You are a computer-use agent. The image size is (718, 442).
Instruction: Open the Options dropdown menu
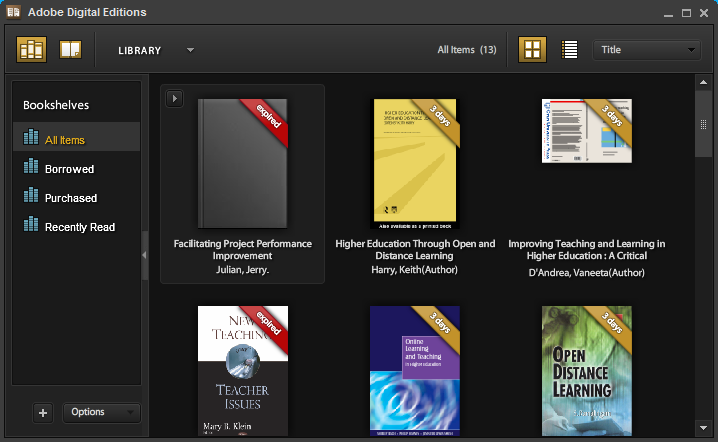click(x=101, y=412)
